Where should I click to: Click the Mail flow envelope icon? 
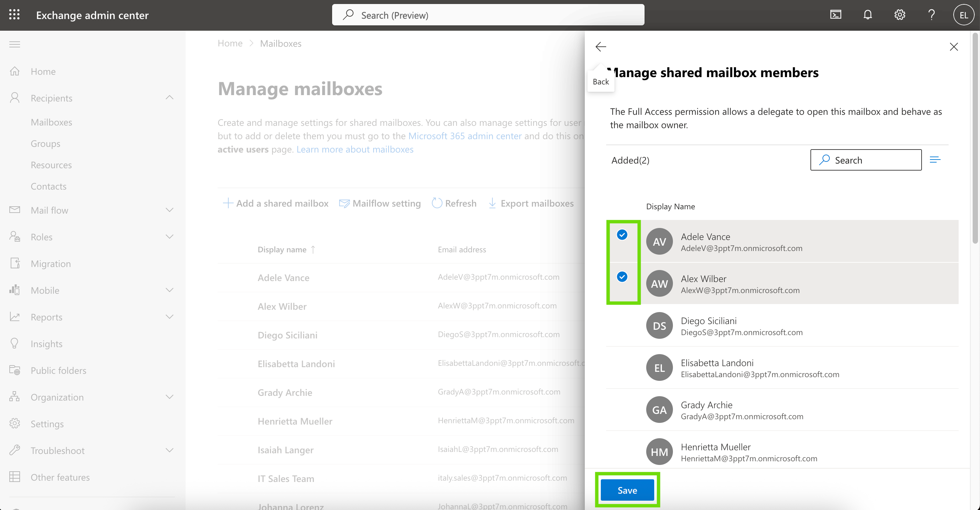(x=14, y=210)
